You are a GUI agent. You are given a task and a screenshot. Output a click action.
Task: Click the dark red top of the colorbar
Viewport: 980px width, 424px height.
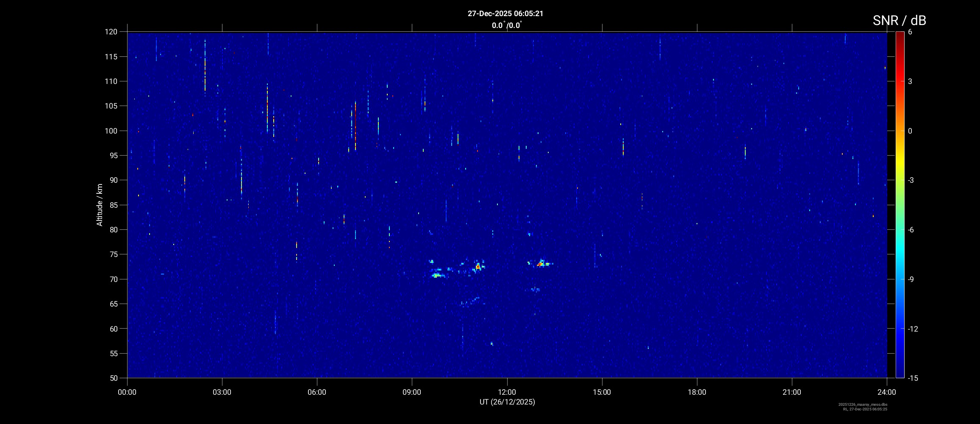[899, 35]
